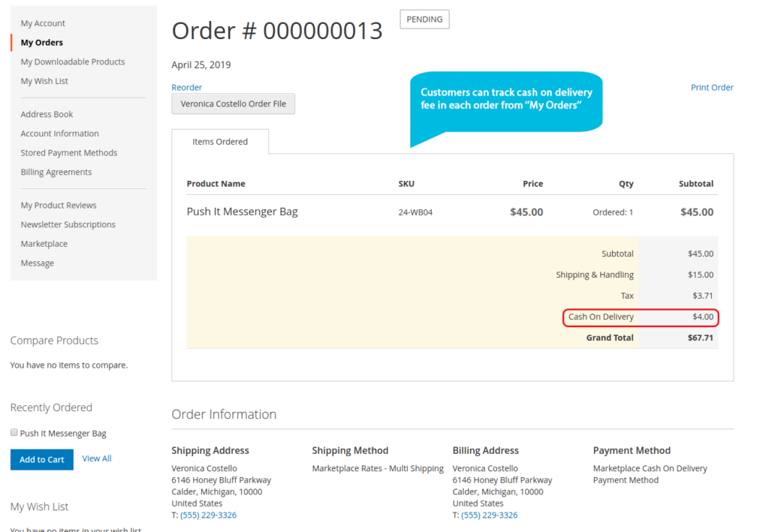769x532 pixels.
Task: Open the Items Ordered tab
Action: [220, 142]
